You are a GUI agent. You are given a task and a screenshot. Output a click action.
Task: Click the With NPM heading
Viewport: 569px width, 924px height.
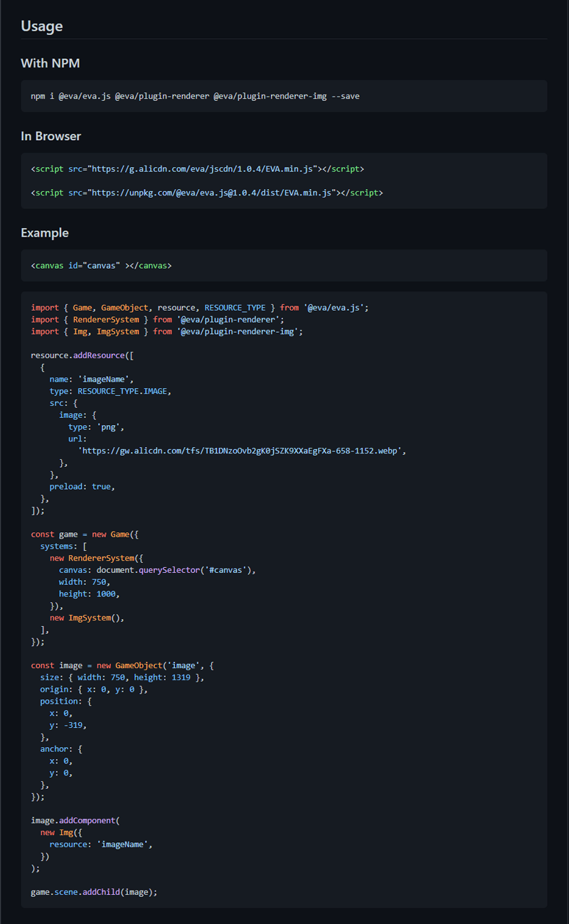point(50,63)
